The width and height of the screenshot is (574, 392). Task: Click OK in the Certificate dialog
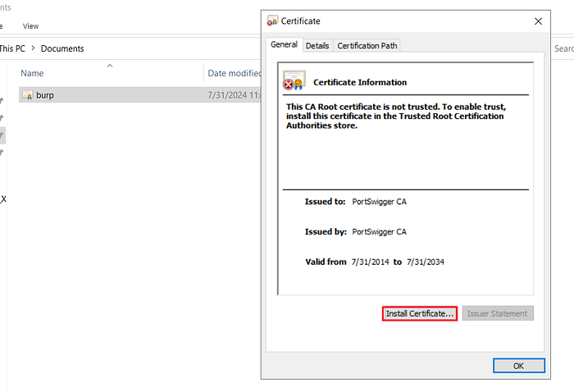point(519,366)
